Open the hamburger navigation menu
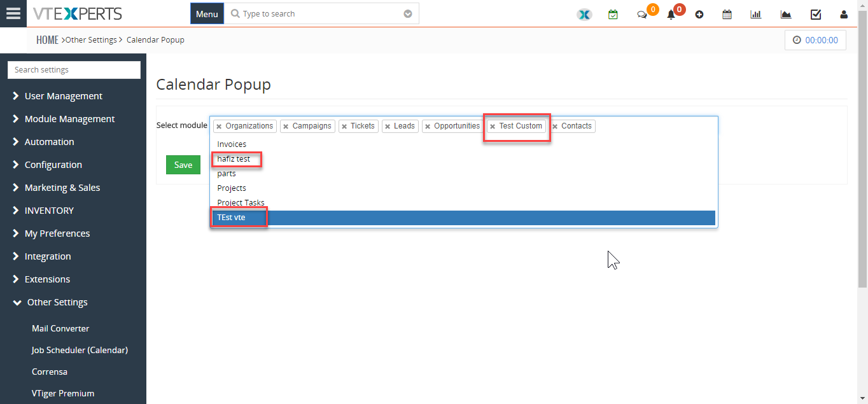Viewport: 868px width, 404px height. click(x=13, y=13)
